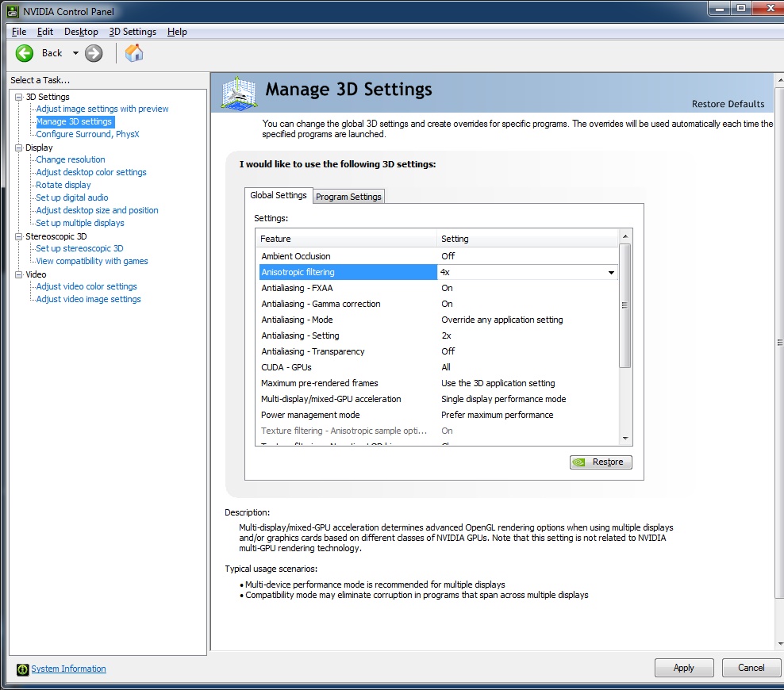Screen dimensions: 784x690
Task: Click the System Information icon
Action: point(22,669)
